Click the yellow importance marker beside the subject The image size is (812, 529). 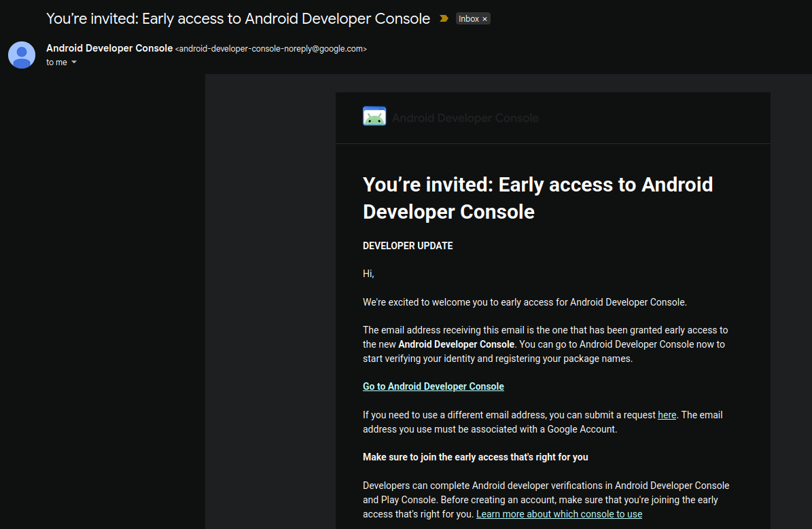tap(444, 19)
